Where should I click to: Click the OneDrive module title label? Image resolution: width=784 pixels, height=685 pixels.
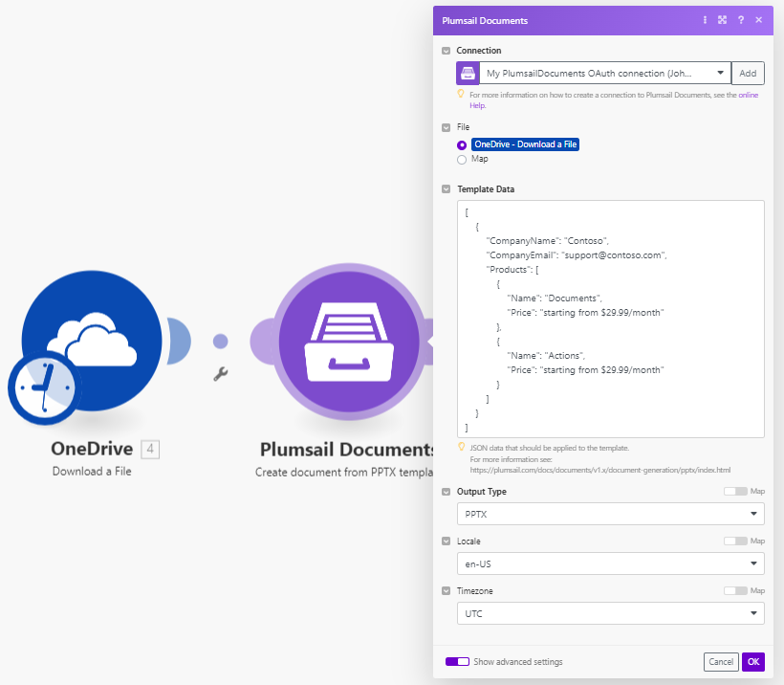pos(92,449)
